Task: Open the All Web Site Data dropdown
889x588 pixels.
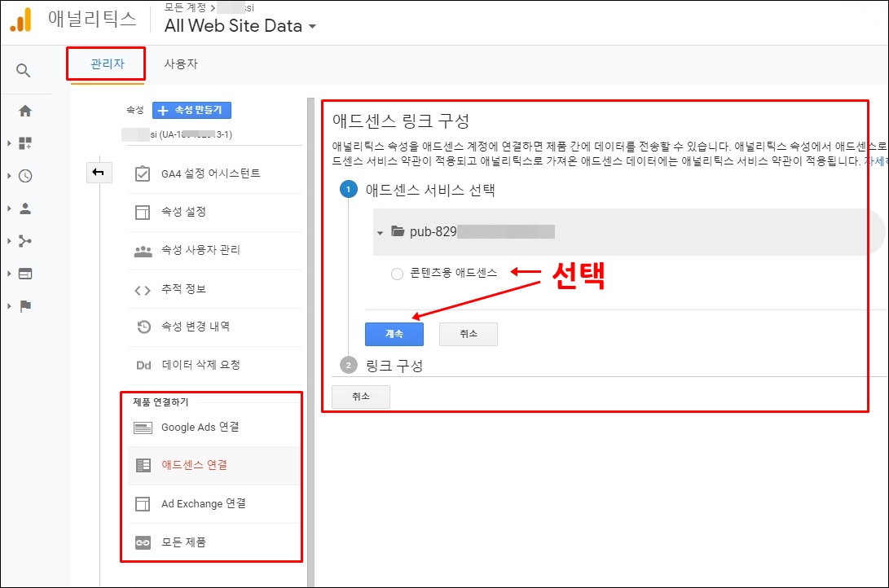Action: [x=240, y=25]
